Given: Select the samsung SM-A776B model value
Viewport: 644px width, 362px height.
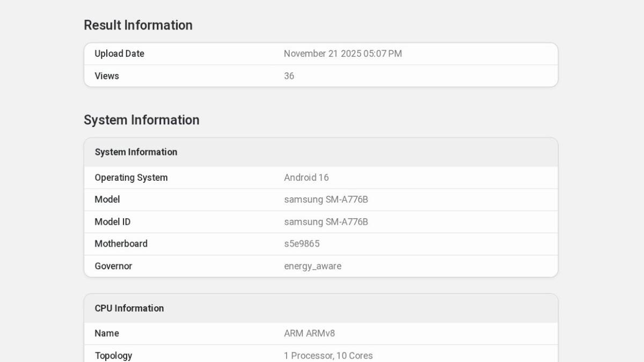Looking at the screenshot, I should tap(326, 199).
